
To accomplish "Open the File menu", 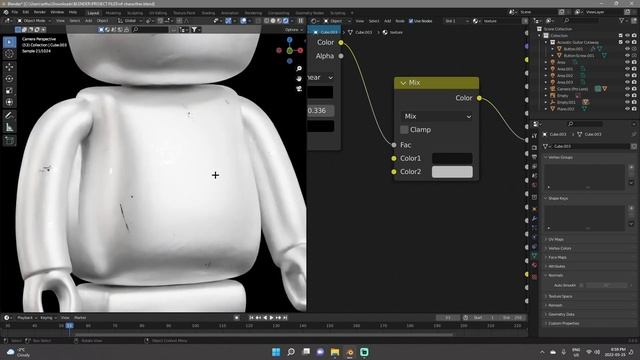I will point(15,12).
